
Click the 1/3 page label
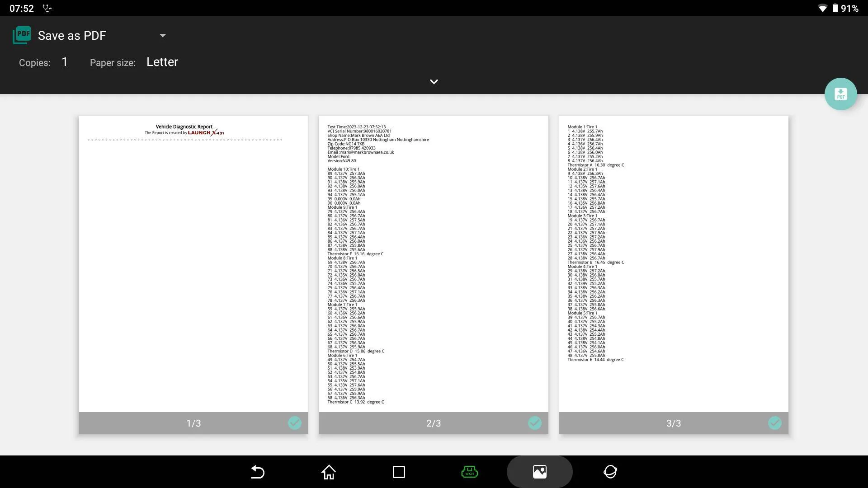coord(193,423)
